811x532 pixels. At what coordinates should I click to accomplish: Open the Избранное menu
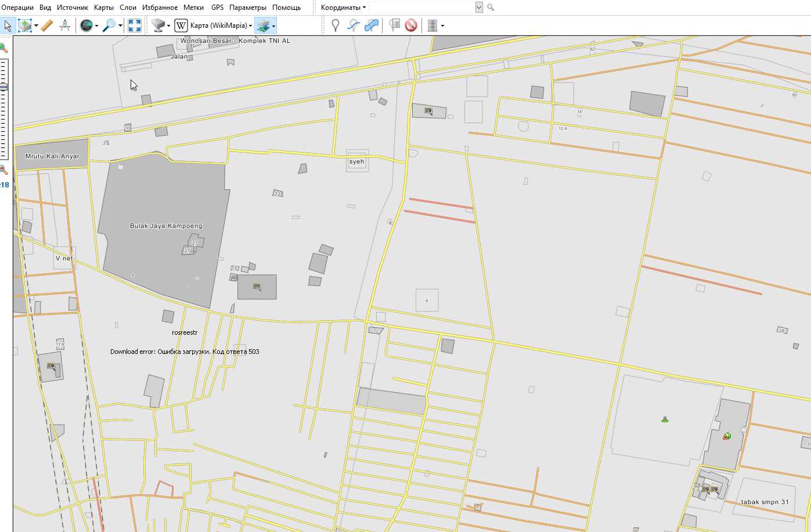click(160, 8)
